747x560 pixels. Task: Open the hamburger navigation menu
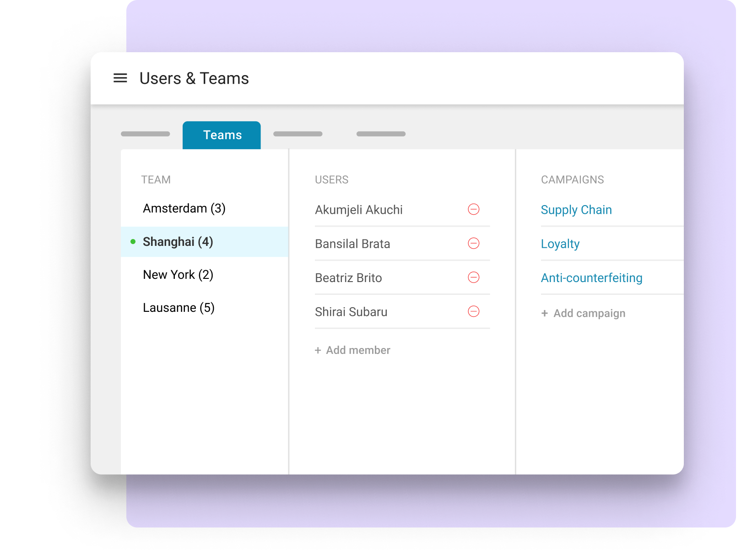[120, 78]
